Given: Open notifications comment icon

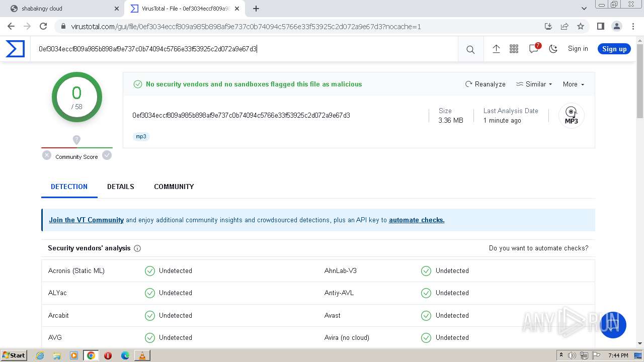Looking at the screenshot, I should (534, 49).
